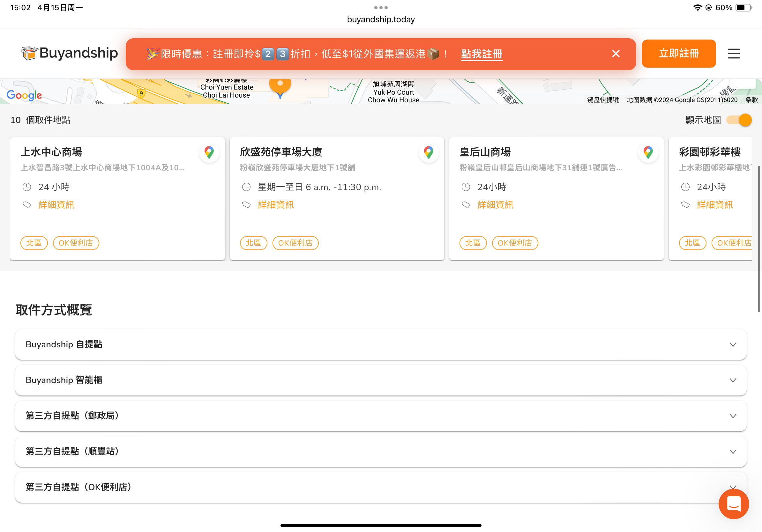
Task: Open 詳細資訊 for 上水中心商場
Action: tap(56, 205)
